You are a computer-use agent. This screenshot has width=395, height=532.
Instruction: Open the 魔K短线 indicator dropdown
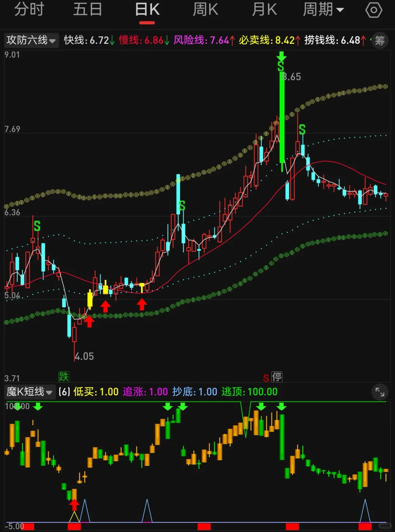29,392
